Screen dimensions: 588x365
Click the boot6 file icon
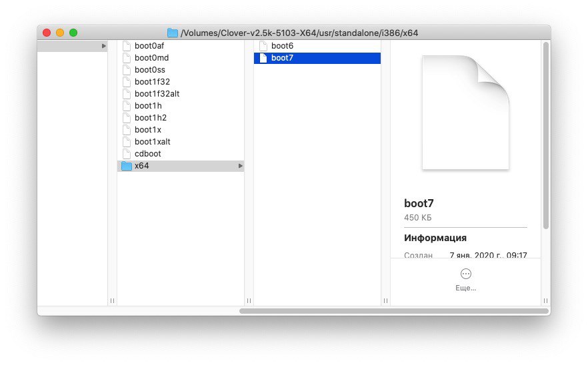pyautogui.click(x=263, y=46)
